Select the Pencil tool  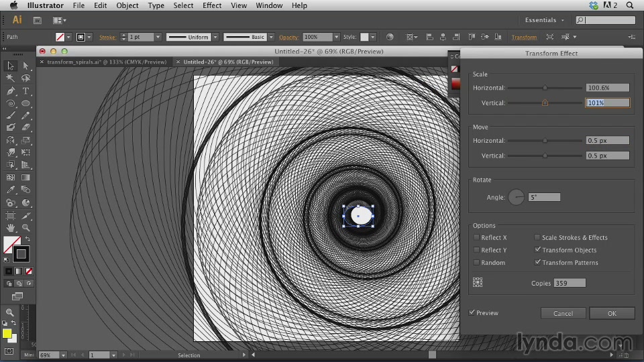pyautogui.click(x=25, y=115)
